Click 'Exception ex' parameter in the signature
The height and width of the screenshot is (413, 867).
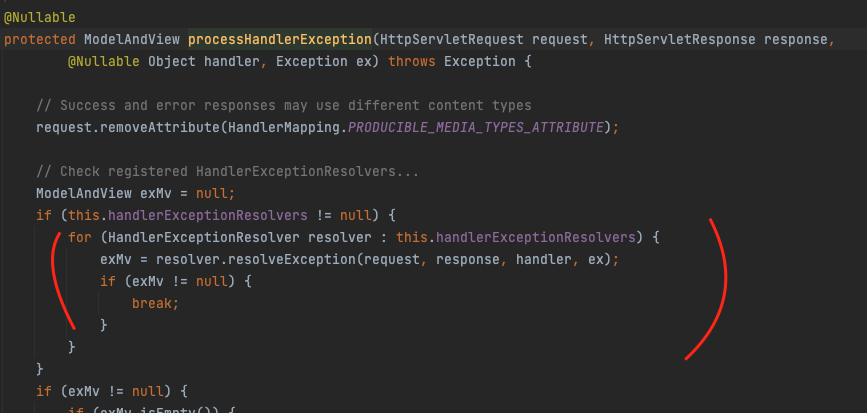[327, 61]
